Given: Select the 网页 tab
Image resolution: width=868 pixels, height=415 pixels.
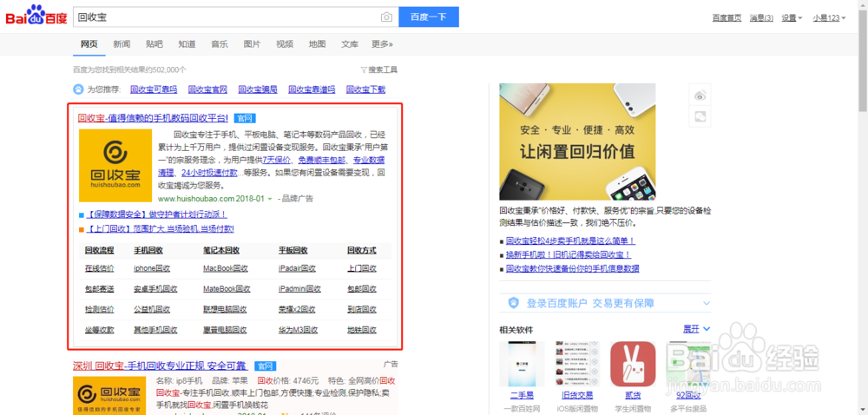Looking at the screenshot, I should pos(89,44).
